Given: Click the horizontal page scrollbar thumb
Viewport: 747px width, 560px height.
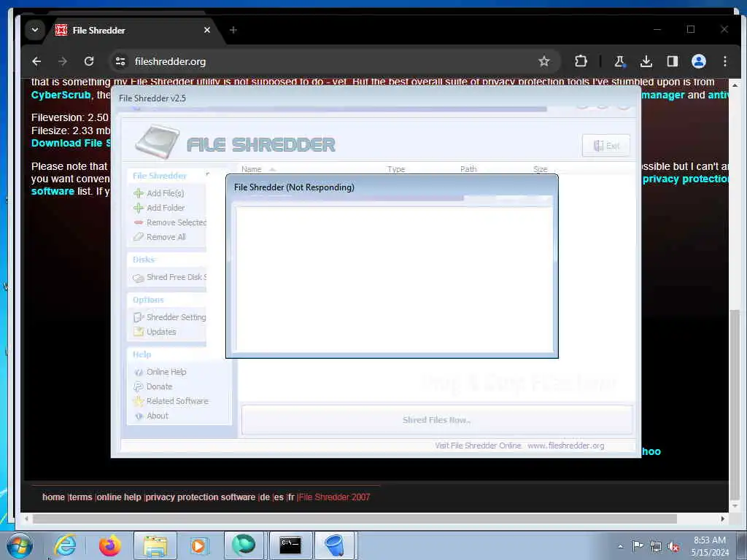Looking at the screenshot, I should pyautogui.click(x=355, y=518).
